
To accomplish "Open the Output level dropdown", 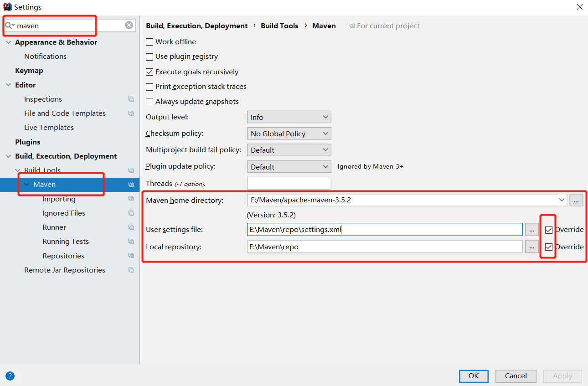I will point(289,117).
